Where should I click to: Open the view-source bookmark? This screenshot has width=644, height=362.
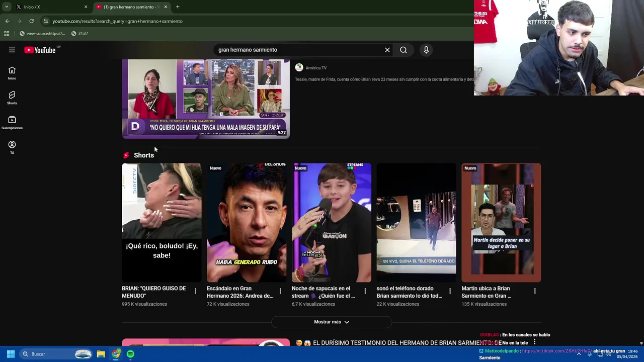click(42, 33)
